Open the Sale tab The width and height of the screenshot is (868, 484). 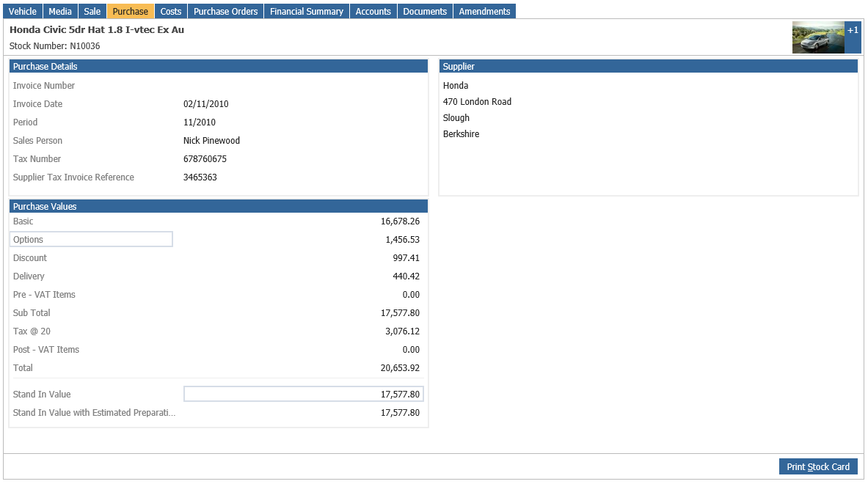pyautogui.click(x=92, y=11)
